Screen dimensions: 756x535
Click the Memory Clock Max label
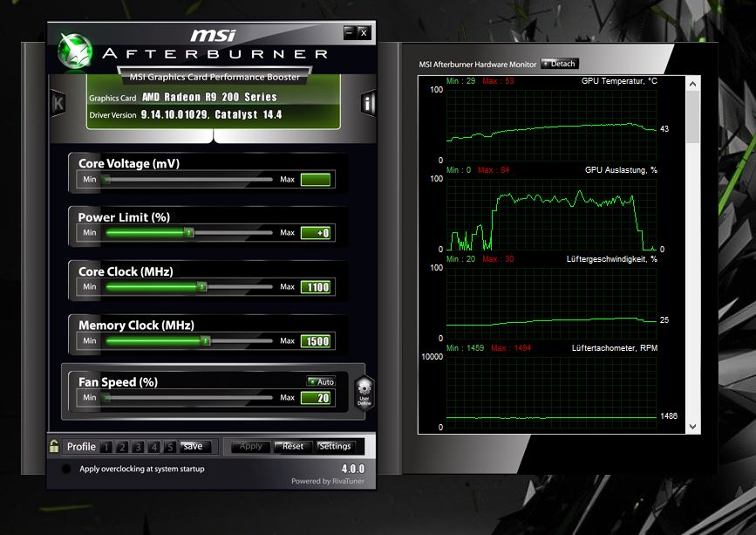click(288, 340)
